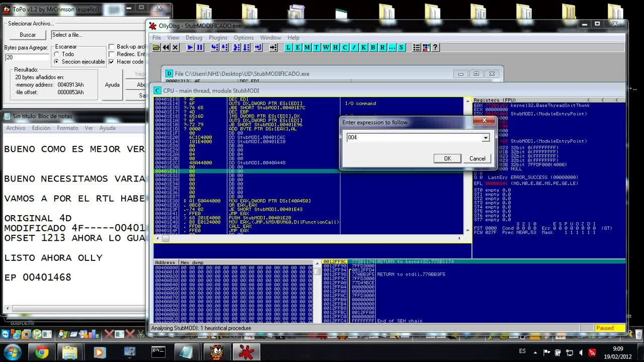Select the Todo radio button in ToPo
644x362 pixels.
click(57, 54)
